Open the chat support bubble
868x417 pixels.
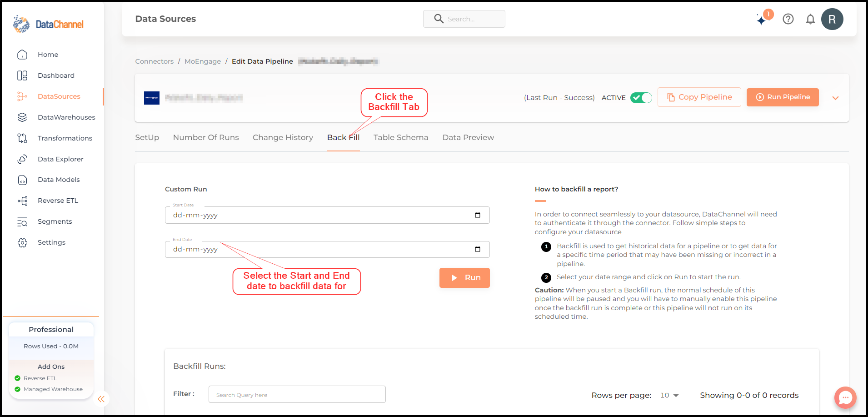(x=845, y=398)
